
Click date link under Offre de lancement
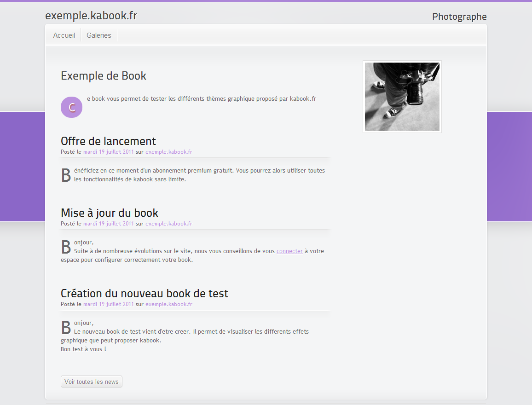pos(109,152)
